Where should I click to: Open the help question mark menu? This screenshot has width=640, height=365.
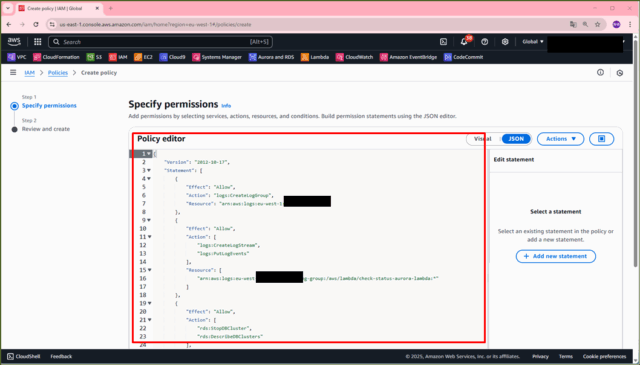484,42
